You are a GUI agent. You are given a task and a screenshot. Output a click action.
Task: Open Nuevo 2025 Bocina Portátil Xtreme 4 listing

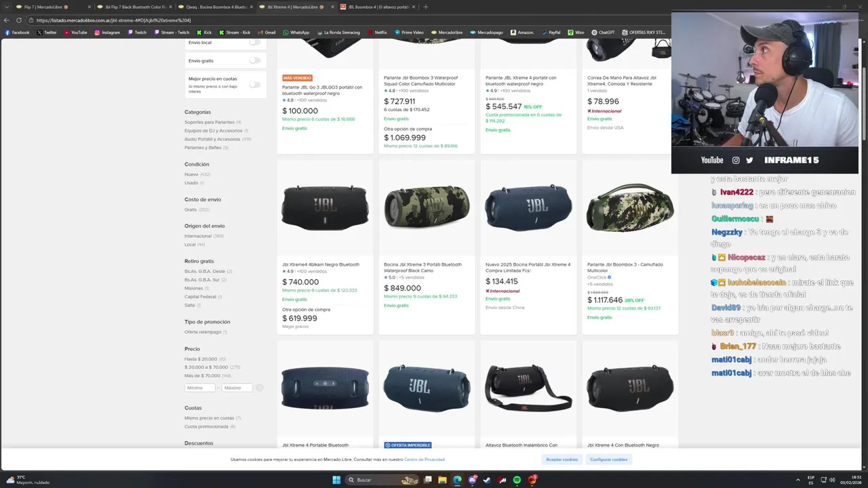(x=528, y=267)
